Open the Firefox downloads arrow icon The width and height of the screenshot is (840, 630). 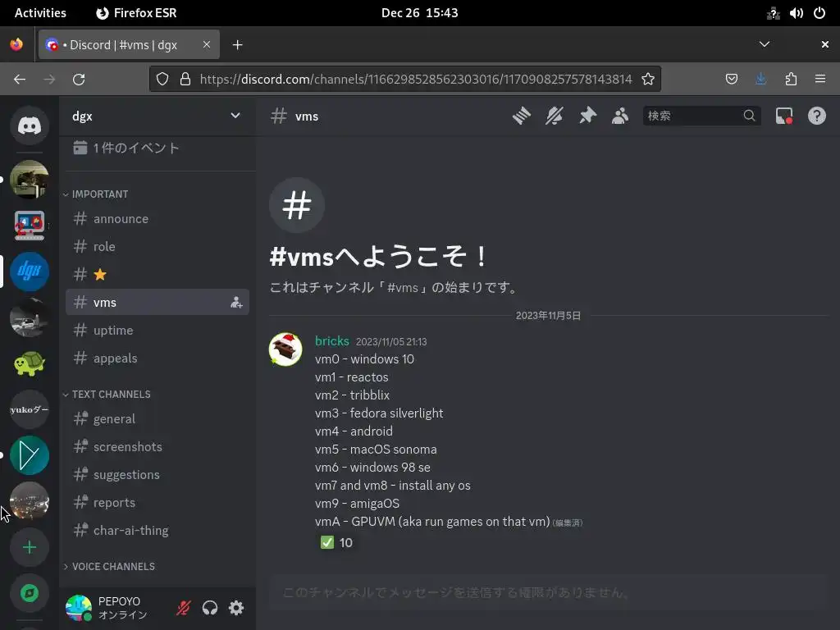[x=760, y=80]
